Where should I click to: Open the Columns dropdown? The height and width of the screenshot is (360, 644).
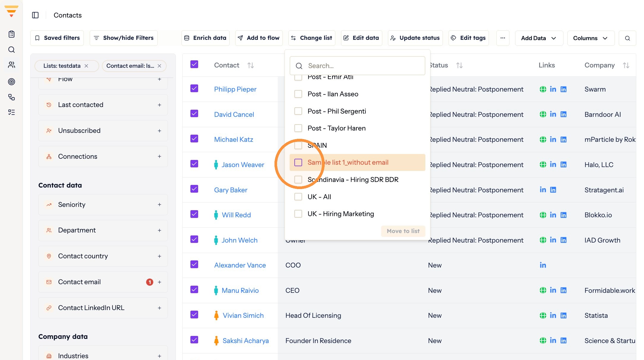point(591,38)
